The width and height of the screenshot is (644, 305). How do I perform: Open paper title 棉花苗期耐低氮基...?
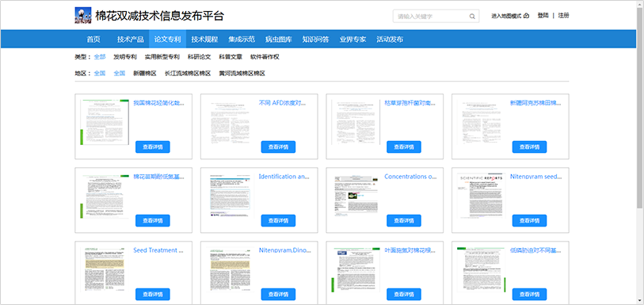[x=159, y=177]
